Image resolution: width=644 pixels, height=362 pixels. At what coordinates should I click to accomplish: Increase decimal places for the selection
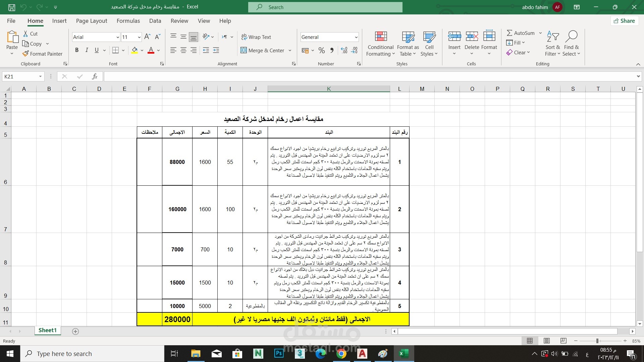point(343,50)
